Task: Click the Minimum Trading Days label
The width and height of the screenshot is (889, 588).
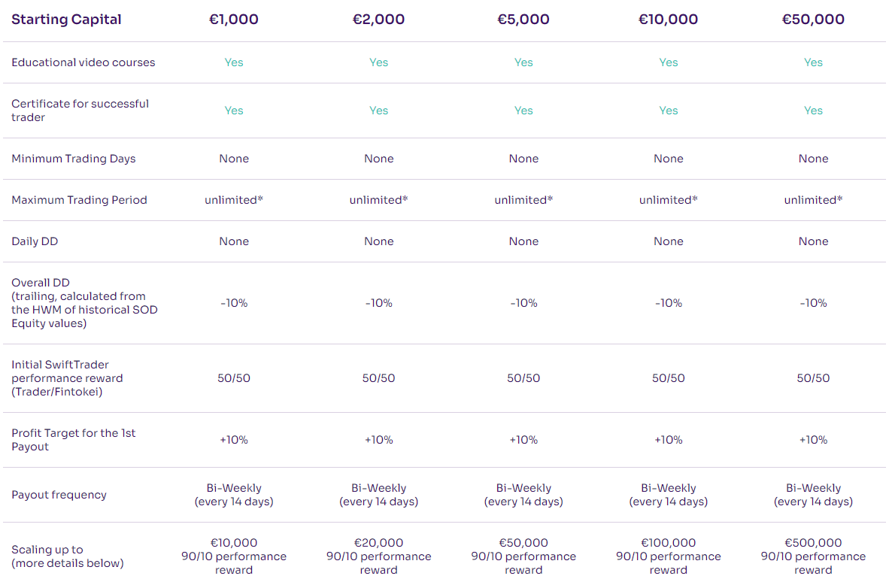Action: click(x=73, y=159)
